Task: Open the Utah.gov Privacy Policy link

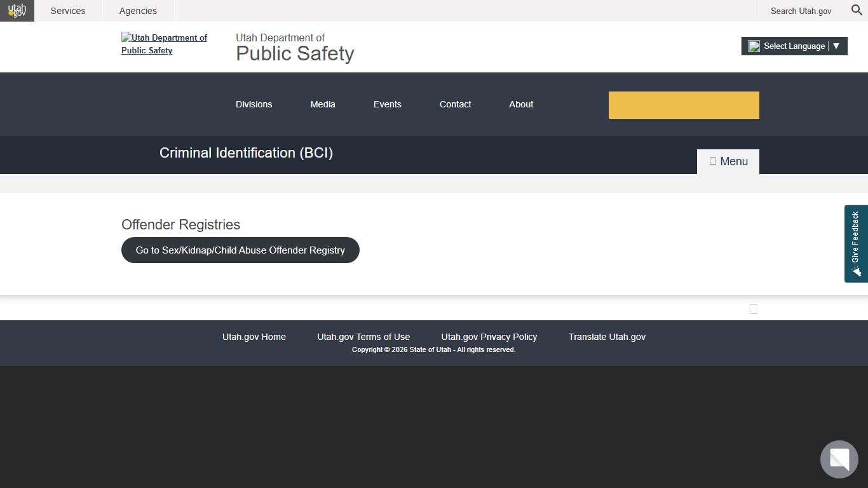Action: (x=489, y=337)
